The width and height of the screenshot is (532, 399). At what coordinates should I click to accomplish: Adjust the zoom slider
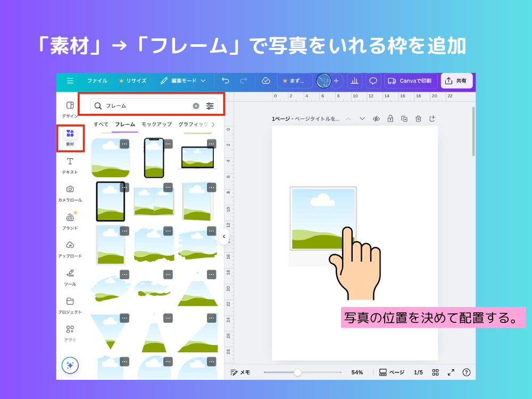[x=297, y=372]
